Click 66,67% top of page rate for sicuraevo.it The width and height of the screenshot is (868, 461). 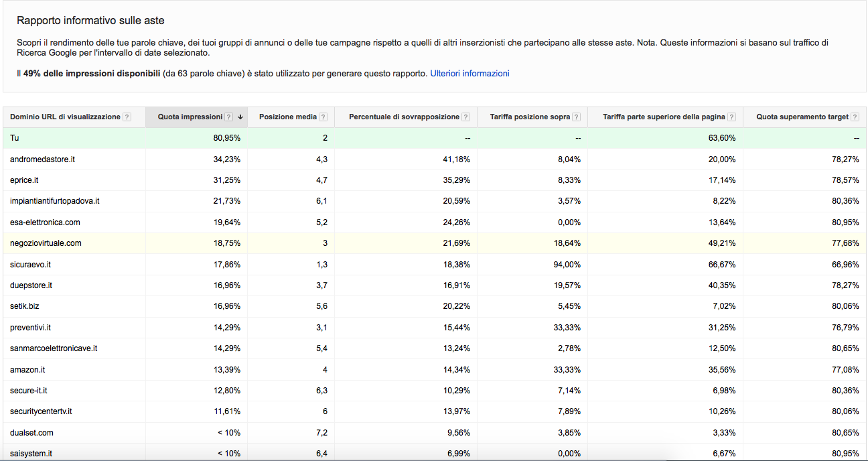(x=721, y=265)
